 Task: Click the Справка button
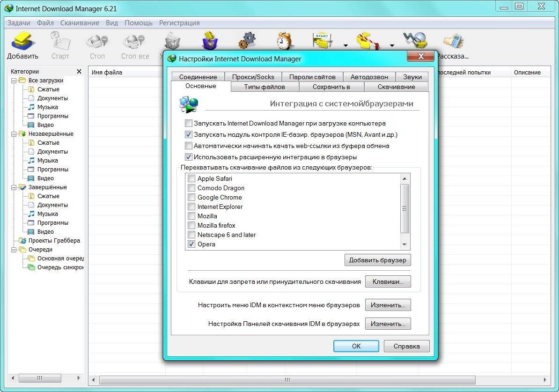(x=406, y=347)
